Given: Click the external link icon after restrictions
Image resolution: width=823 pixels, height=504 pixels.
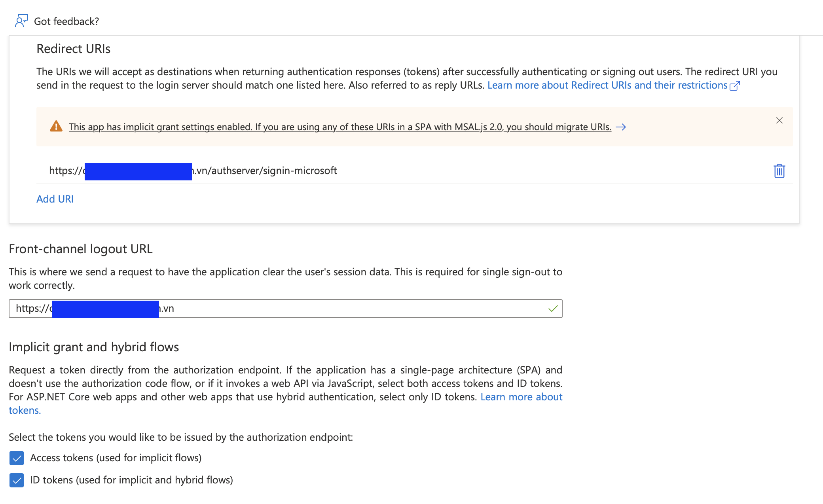Looking at the screenshot, I should coord(735,86).
